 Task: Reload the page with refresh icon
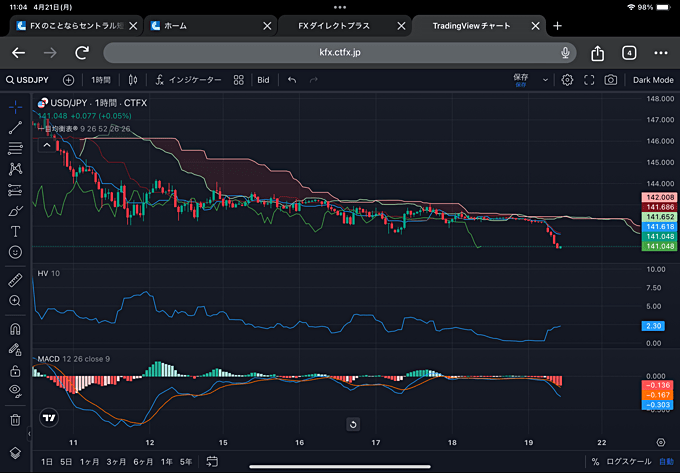(82, 53)
